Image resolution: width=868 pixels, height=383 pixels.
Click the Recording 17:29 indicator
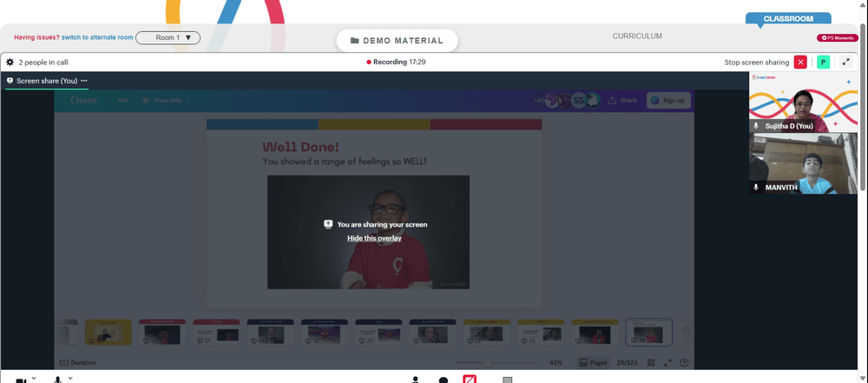[x=396, y=62]
